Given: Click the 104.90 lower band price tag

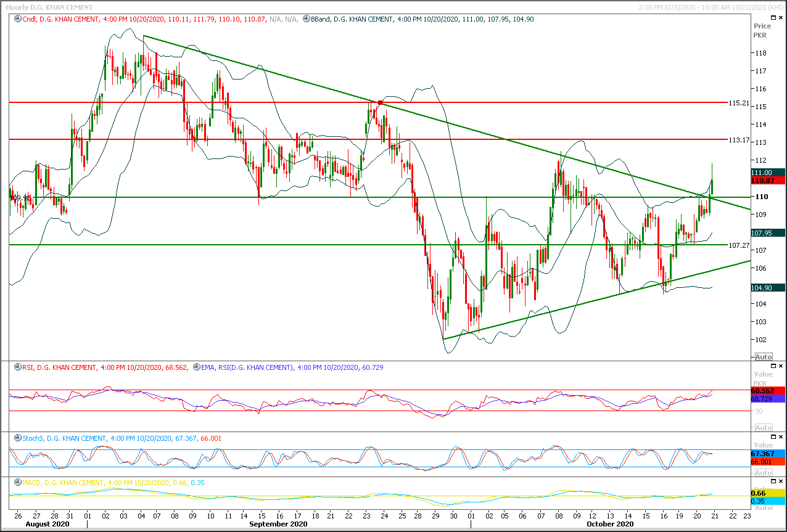Looking at the screenshot, I should click(x=767, y=288).
